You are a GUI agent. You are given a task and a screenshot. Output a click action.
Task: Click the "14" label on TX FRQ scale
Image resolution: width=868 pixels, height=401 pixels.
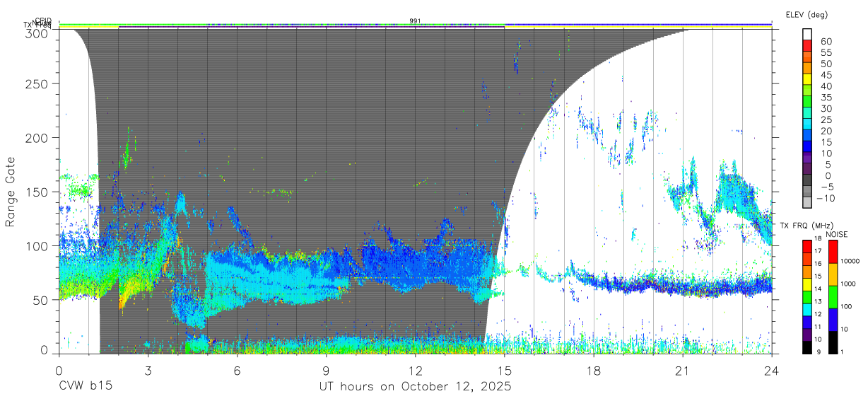[x=818, y=289]
